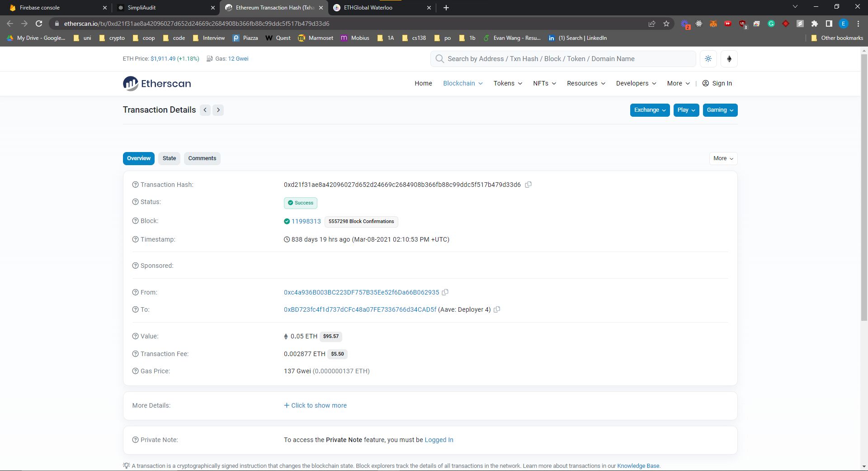The width and height of the screenshot is (868, 471).
Task: Click the help icon next to Transaction Hash
Action: point(135,185)
